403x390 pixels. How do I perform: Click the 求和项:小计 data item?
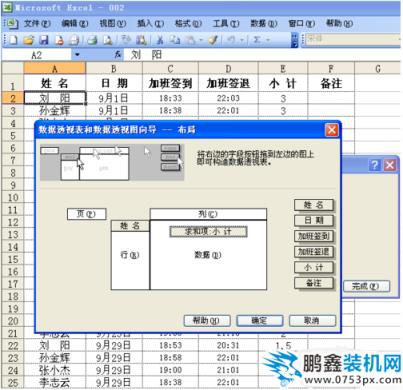[208, 232]
